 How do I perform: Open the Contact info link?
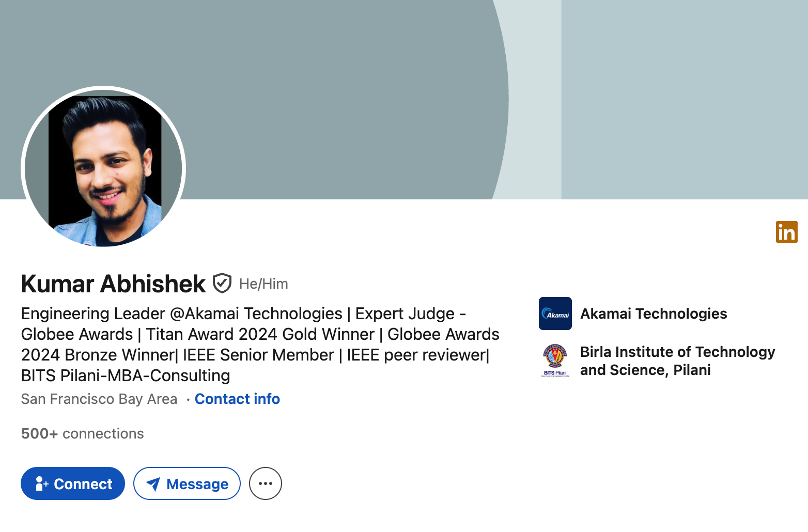(x=237, y=399)
